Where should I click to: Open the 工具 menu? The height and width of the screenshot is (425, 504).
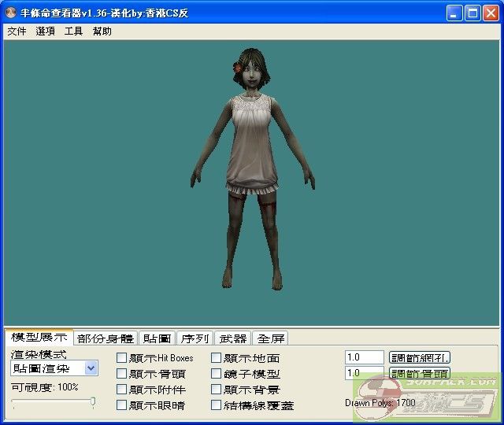[x=73, y=31]
